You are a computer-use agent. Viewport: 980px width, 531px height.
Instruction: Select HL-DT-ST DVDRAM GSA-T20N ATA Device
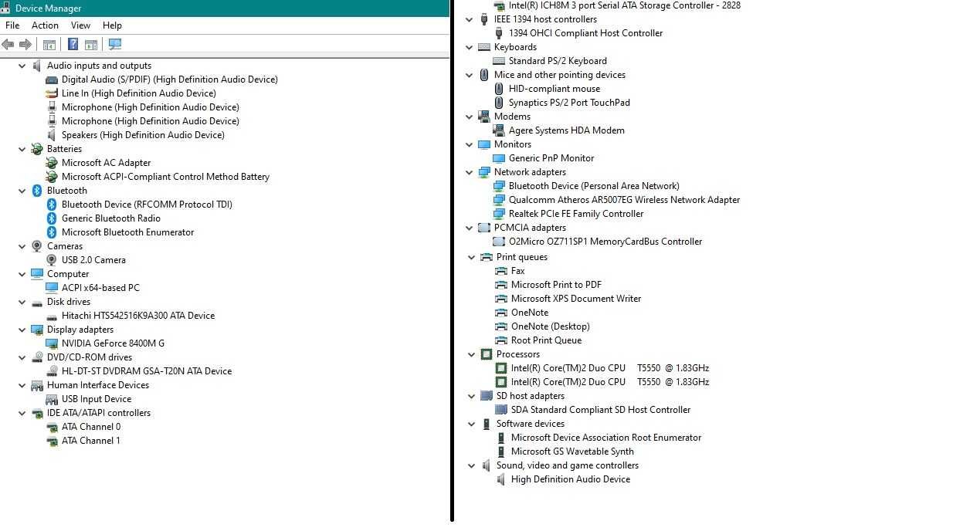point(147,371)
